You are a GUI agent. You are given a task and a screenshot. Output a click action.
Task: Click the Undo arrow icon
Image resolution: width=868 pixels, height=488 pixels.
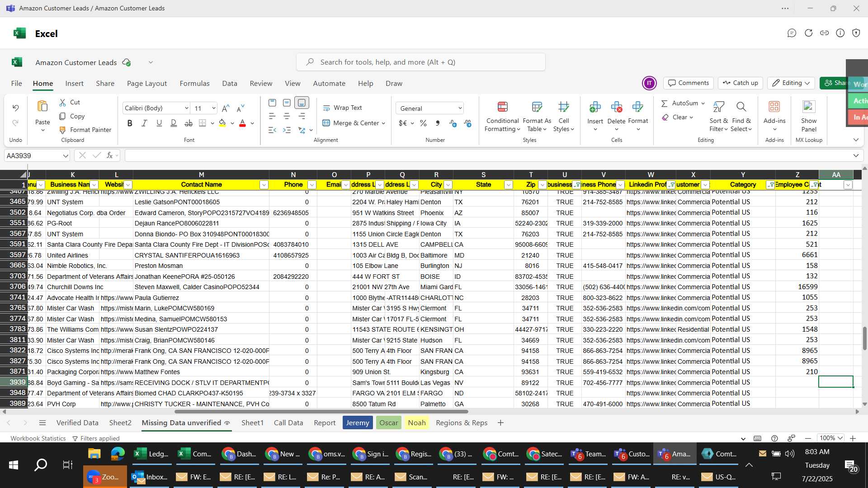[x=16, y=108]
